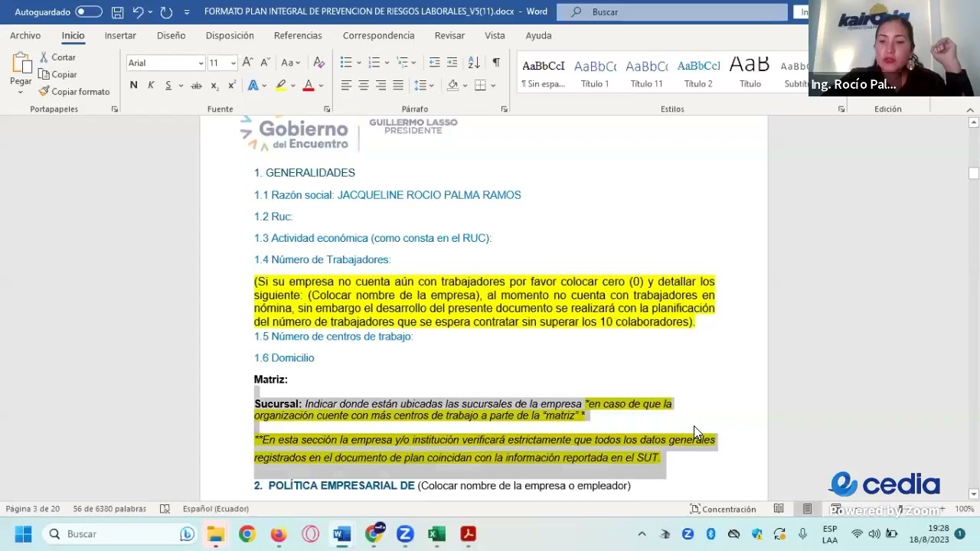
Task: Clear all formatting icon
Action: pos(319,63)
